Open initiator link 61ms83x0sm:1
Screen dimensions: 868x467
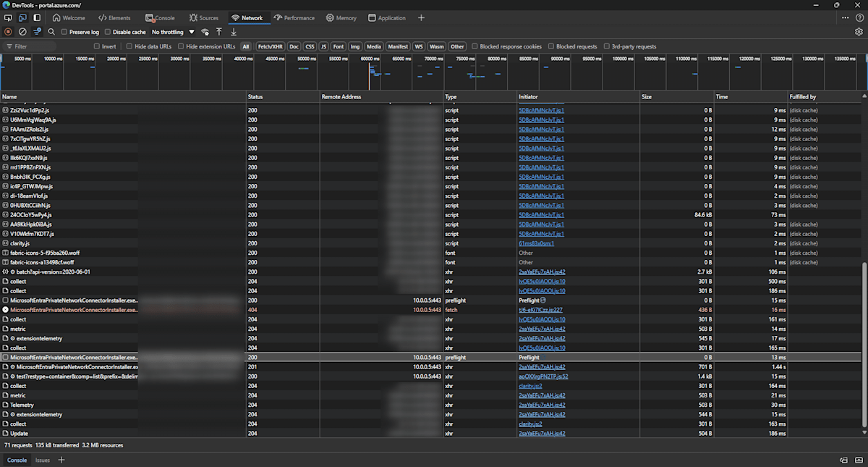[x=536, y=243]
